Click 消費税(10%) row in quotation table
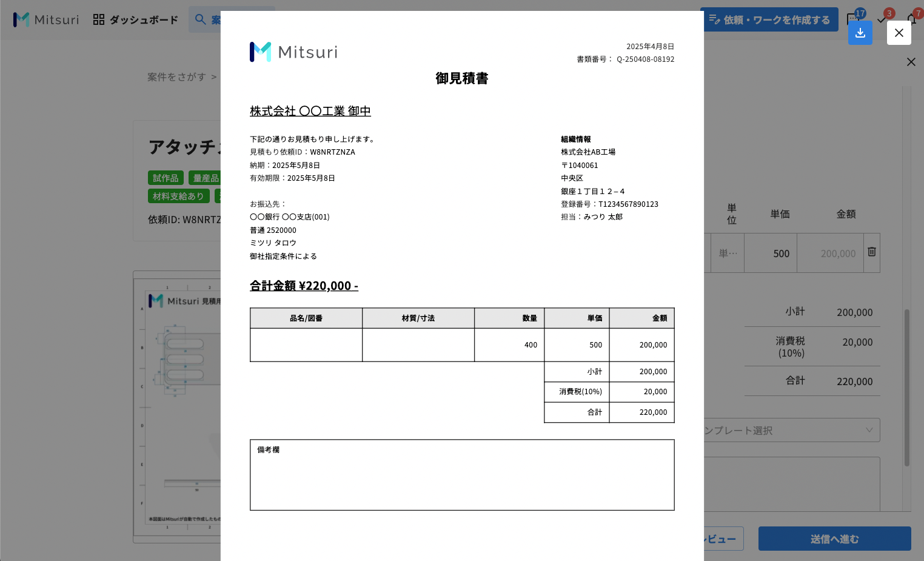The image size is (924, 561). pyautogui.click(x=609, y=392)
